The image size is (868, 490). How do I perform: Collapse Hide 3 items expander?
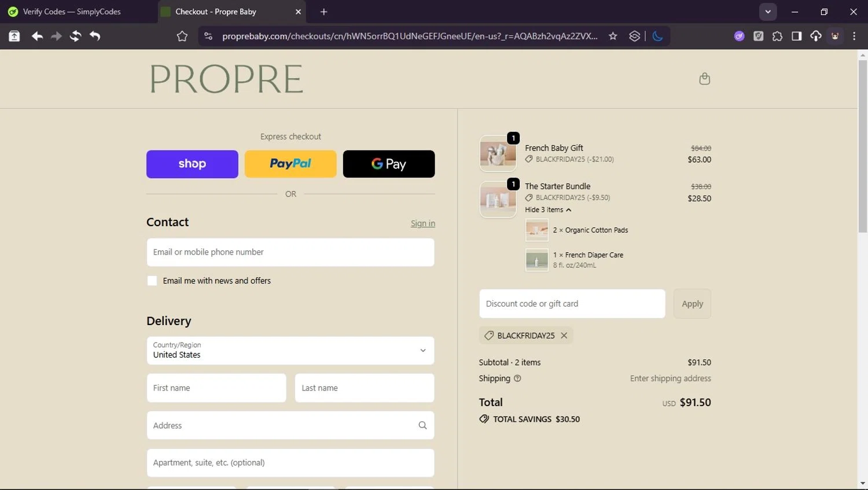tap(548, 209)
